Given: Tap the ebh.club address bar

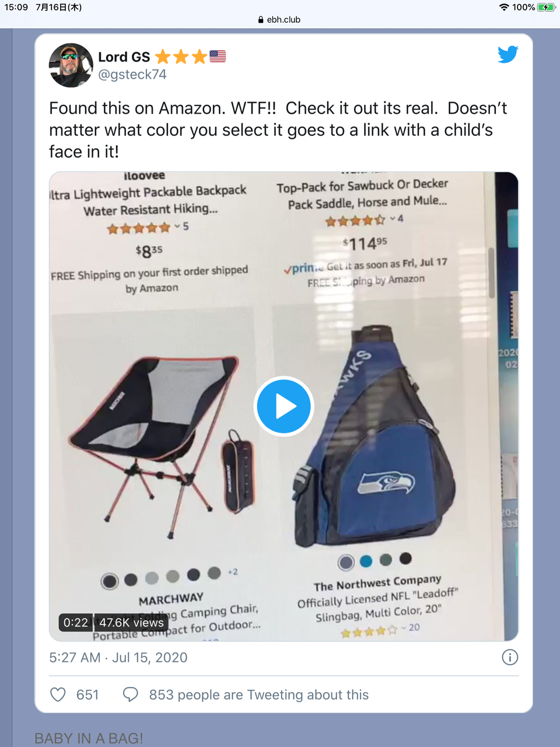Looking at the screenshot, I should 279,19.
